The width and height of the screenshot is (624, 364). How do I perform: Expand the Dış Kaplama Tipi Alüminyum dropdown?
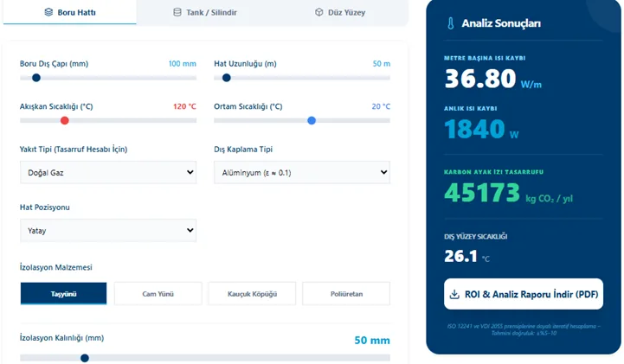coord(302,172)
